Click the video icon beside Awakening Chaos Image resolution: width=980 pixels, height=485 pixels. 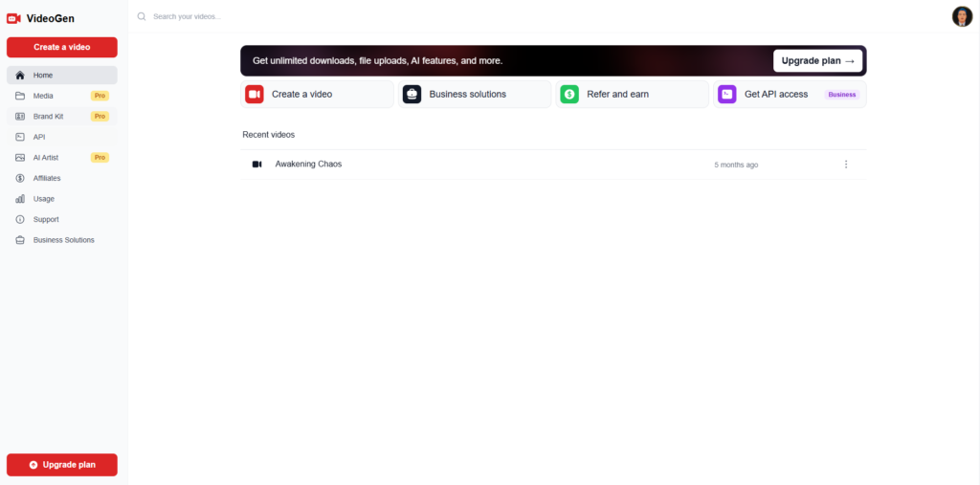coord(256,165)
